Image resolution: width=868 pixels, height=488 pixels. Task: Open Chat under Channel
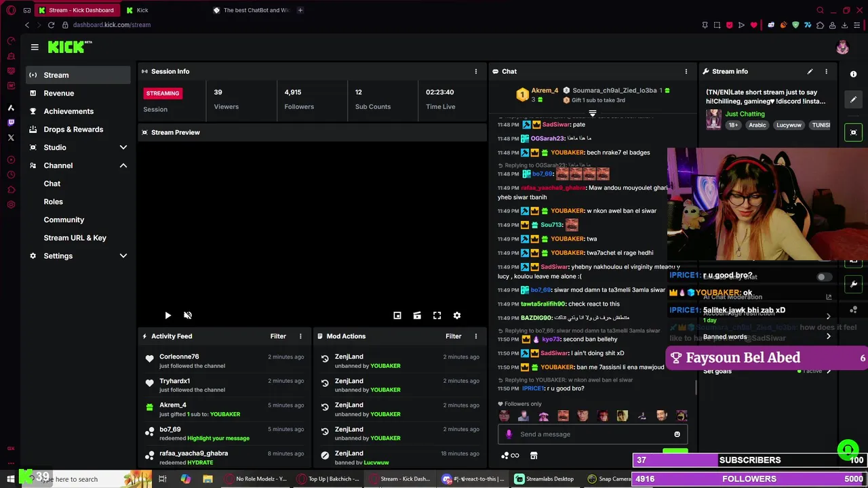52,184
